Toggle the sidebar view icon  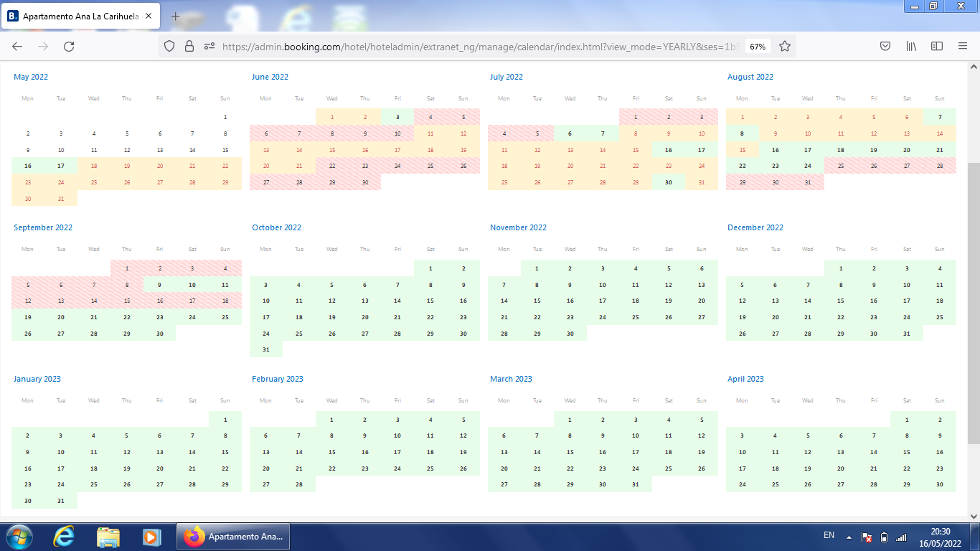pyautogui.click(x=937, y=46)
